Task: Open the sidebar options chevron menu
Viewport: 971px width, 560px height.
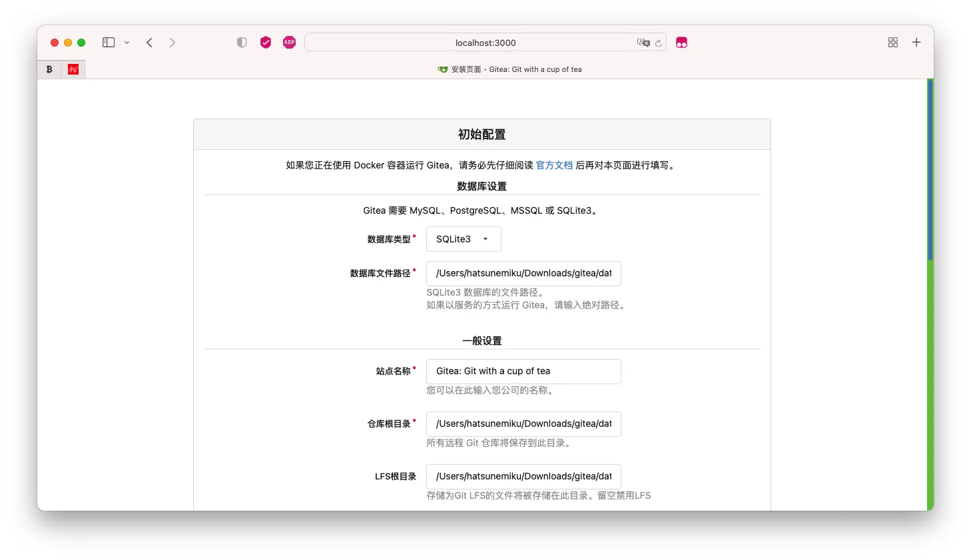Action: pyautogui.click(x=127, y=43)
